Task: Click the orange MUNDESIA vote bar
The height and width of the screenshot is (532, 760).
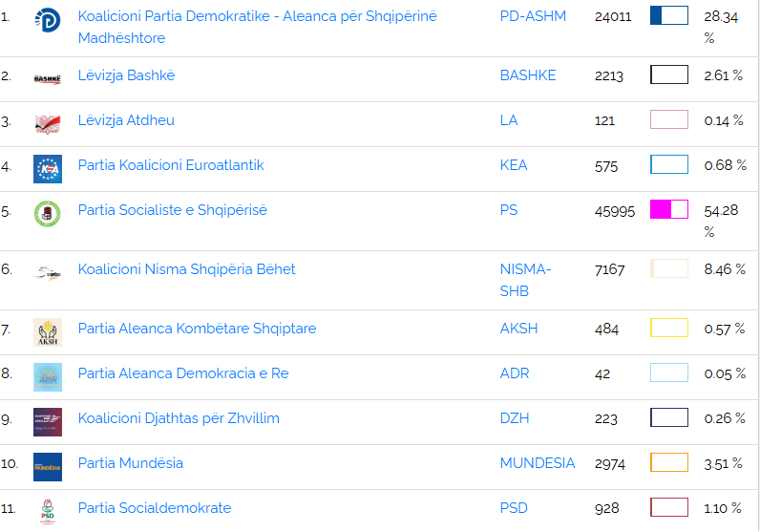Action: pyautogui.click(x=668, y=463)
